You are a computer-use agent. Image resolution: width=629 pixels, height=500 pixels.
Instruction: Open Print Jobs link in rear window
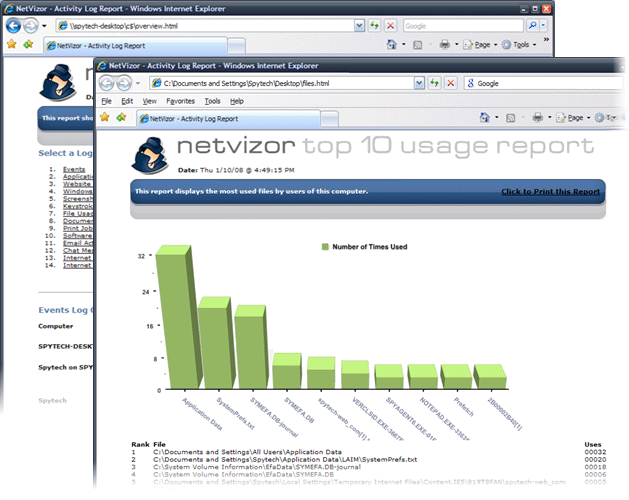click(x=78, y=228)
